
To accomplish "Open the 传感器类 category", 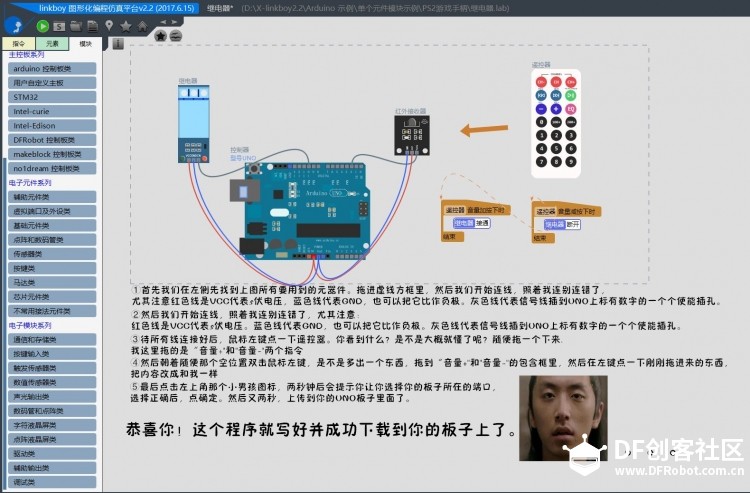I will 52,254.
